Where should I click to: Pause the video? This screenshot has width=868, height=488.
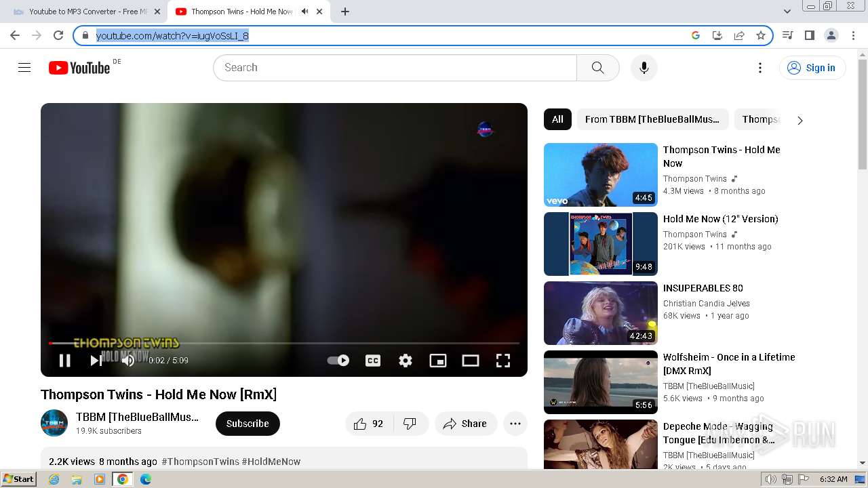tap(65, 361)
